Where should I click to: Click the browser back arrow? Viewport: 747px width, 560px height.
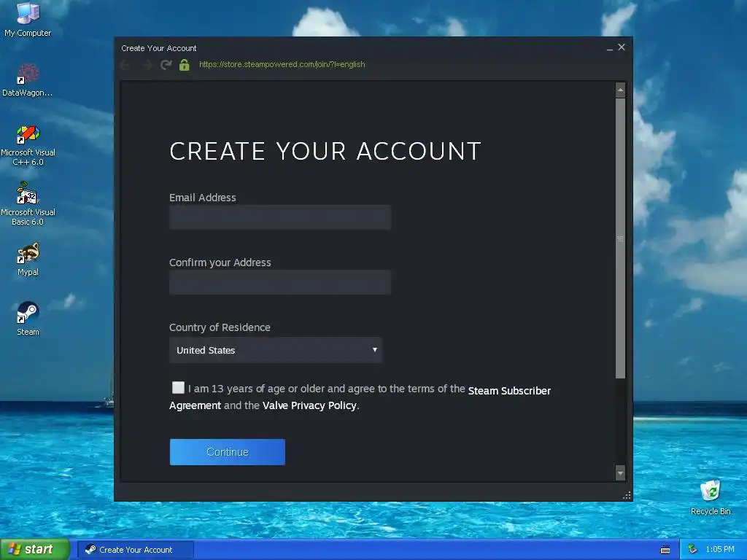(125, 65)
